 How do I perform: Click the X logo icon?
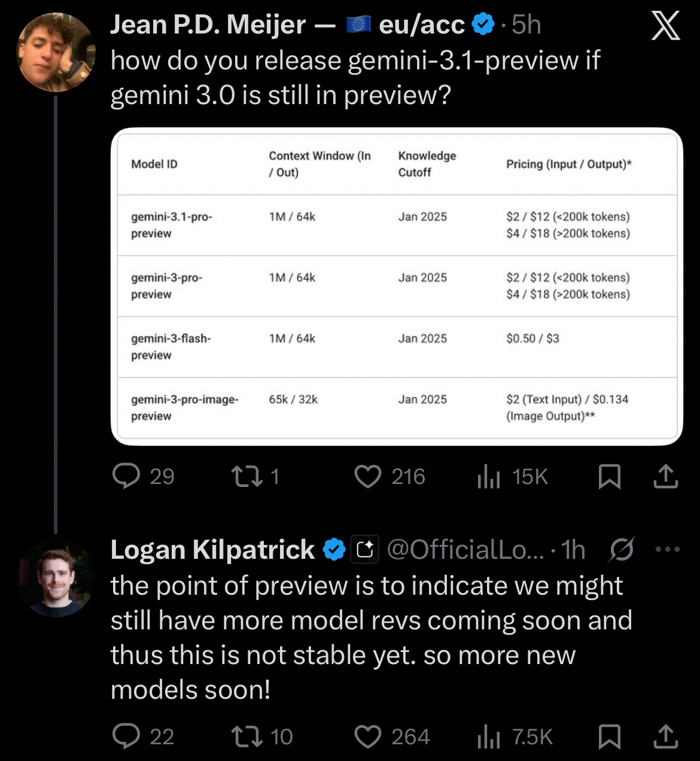point(665,26)
